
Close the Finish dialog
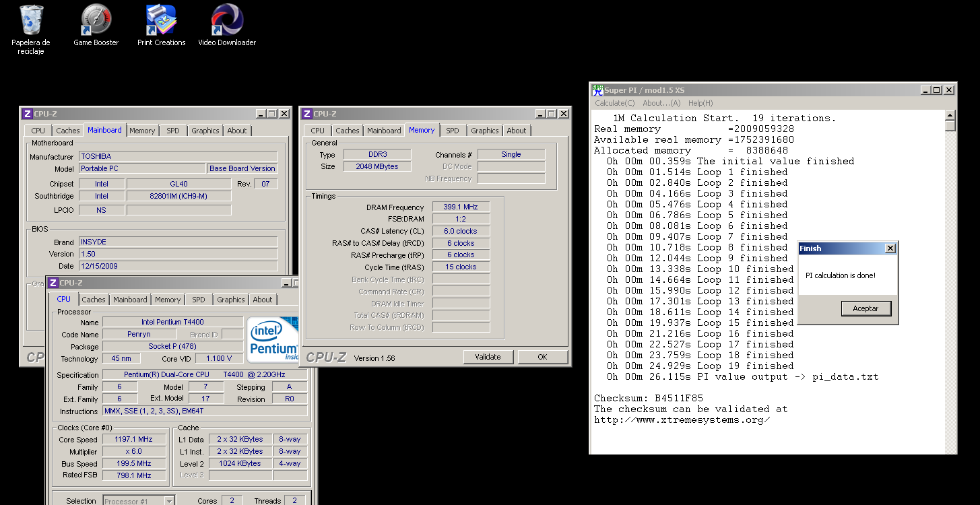890,248
